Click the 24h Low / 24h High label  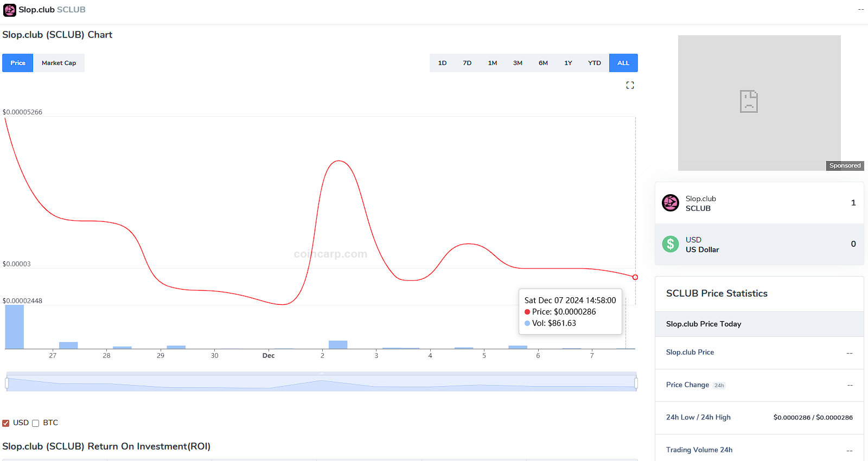tap(698, 417)
